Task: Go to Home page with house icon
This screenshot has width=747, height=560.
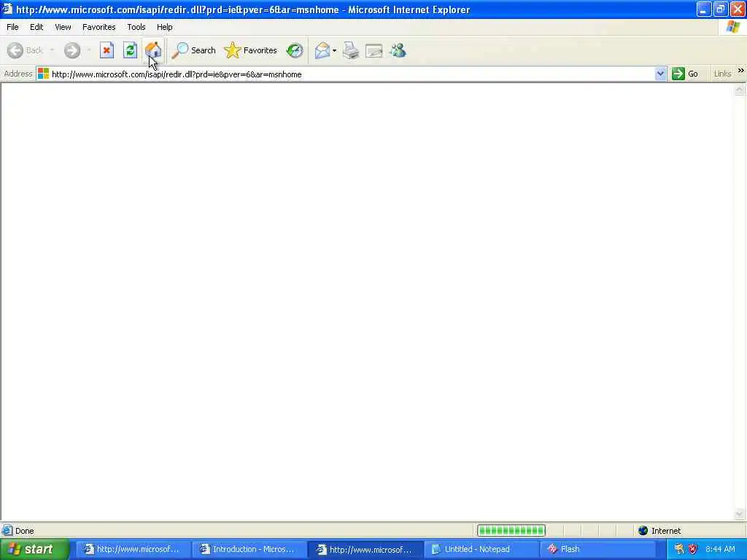Action: click(153, 50)
